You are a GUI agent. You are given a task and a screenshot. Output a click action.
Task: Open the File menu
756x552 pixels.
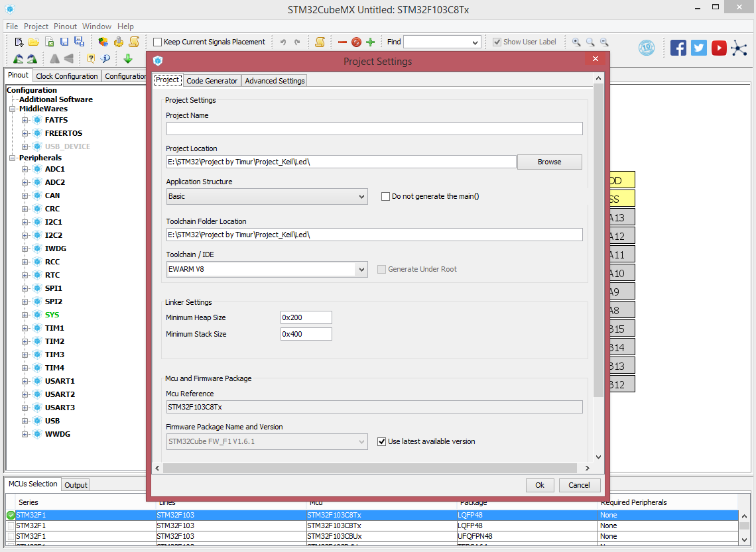point(12,27)
